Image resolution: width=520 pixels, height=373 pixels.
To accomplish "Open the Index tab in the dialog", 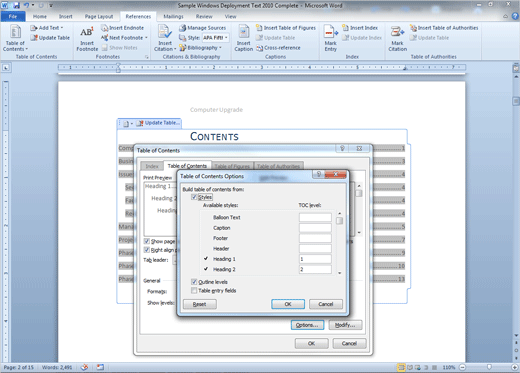I will pos(152,166).
